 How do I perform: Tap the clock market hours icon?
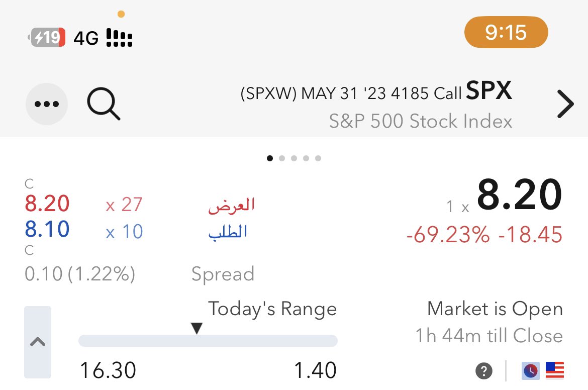[531, 371]
